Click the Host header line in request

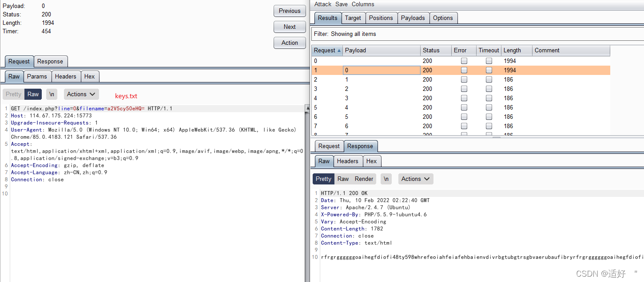tap(51, 116)
